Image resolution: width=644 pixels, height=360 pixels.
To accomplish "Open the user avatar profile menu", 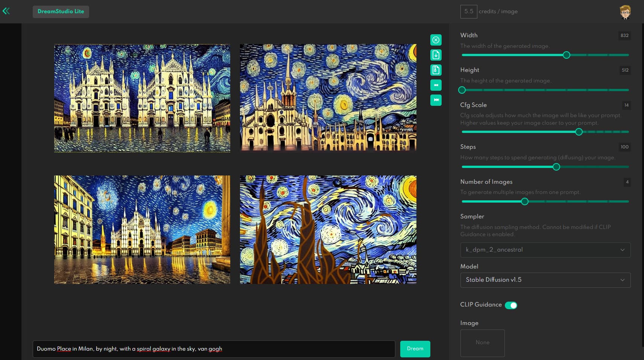I will (x=625, y=12).
